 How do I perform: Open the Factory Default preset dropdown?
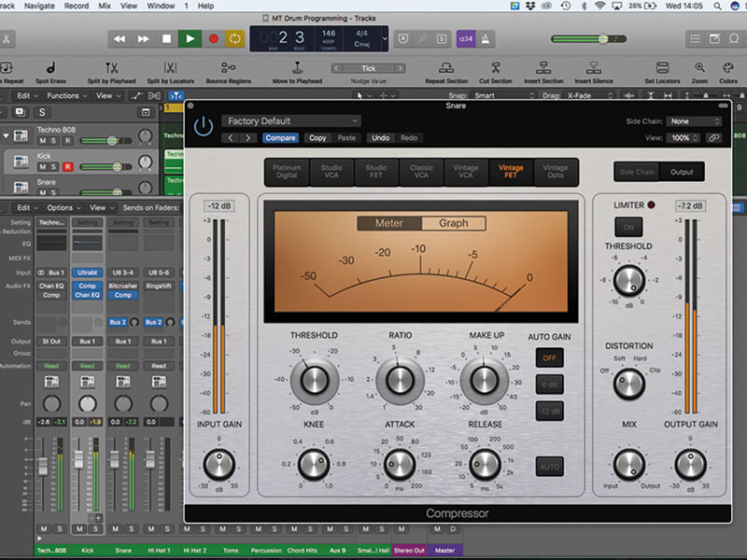coord(289,120)
